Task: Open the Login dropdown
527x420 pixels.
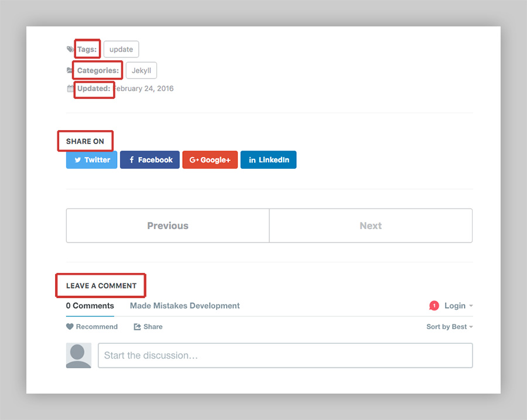Action: click(x=458, y=306)
